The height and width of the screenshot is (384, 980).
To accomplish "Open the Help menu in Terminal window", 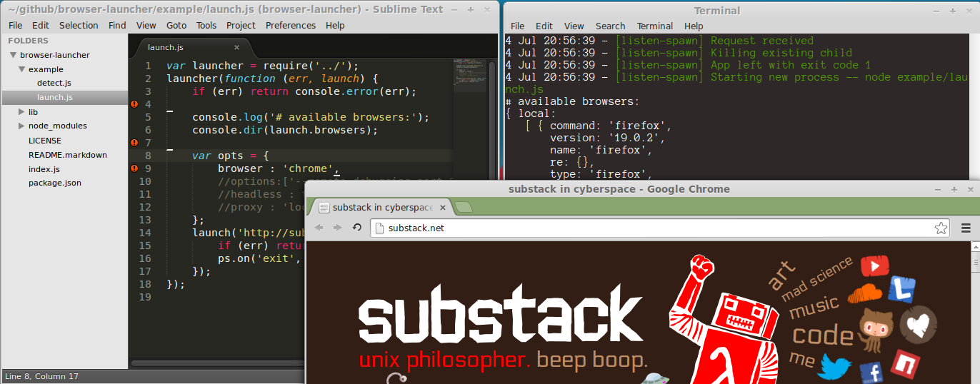I will point(694,26).
